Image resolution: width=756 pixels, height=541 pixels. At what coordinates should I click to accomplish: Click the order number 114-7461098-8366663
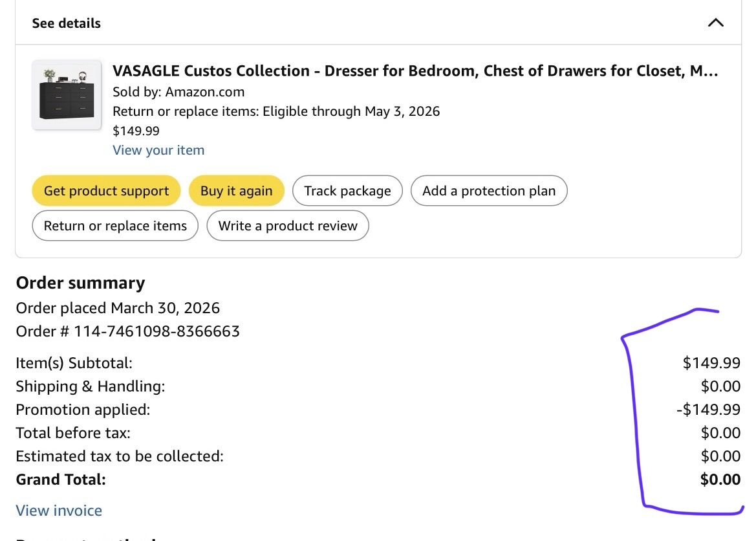pyautogui.click(x=157, y=331)
